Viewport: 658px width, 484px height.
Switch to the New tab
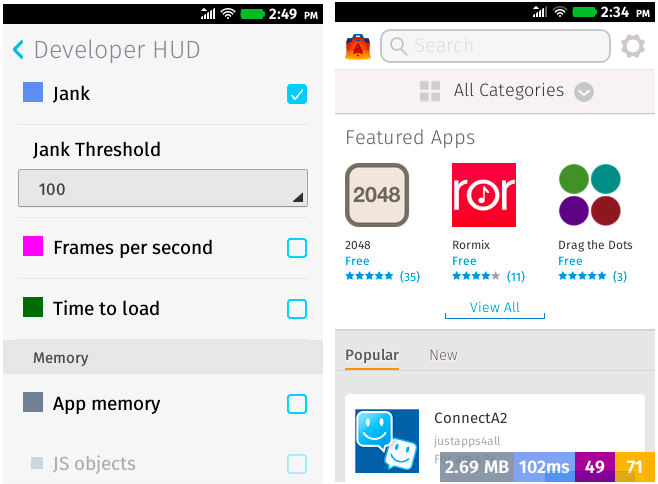[x=443, y=355]
